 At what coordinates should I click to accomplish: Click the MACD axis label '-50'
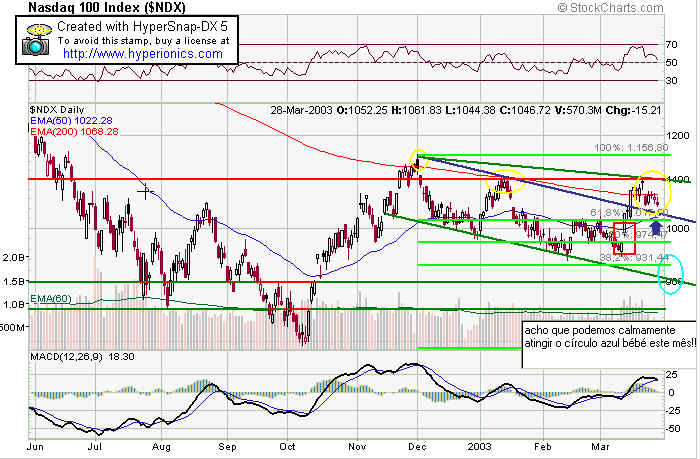[674, 429]
